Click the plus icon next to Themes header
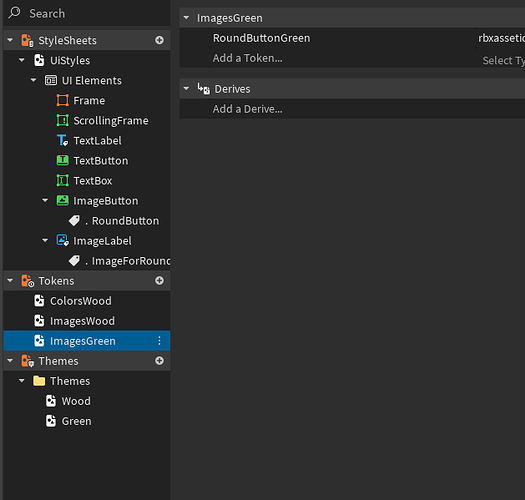The width and height of the screenshot is (525, 500). [159, 361]
